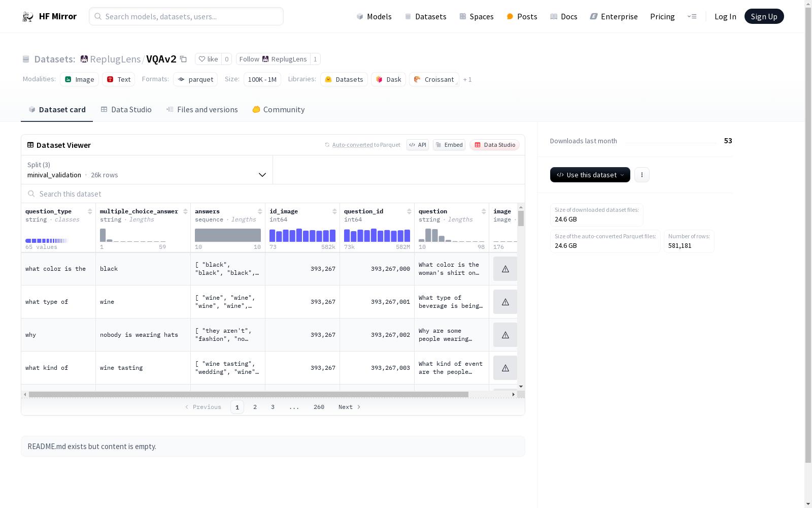Image resolution: width=812 pixels, height=508 pixels.
Task: Click the Log In link
Action: tap(725, 16)
